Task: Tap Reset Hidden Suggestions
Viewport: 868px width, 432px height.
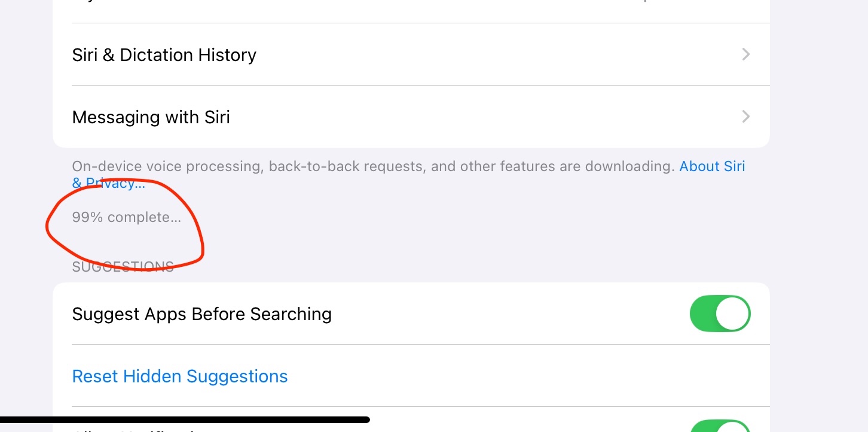Action: 180,376
